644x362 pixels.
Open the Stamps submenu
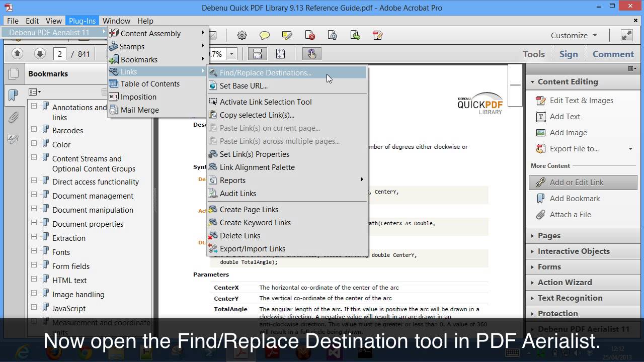[x=158, y=46]
